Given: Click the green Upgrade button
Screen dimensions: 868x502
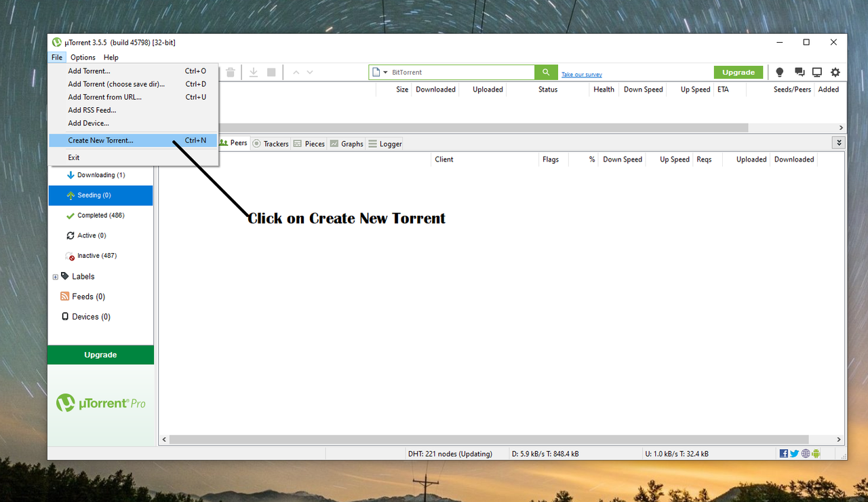Looking at the screenshot, I should point(738,72).
